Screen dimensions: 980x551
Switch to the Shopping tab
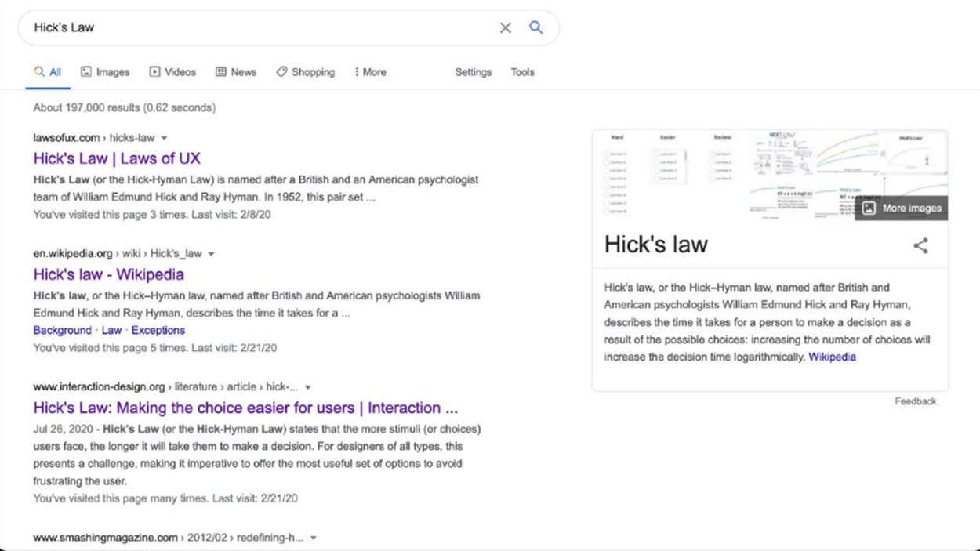pos(305,72)
